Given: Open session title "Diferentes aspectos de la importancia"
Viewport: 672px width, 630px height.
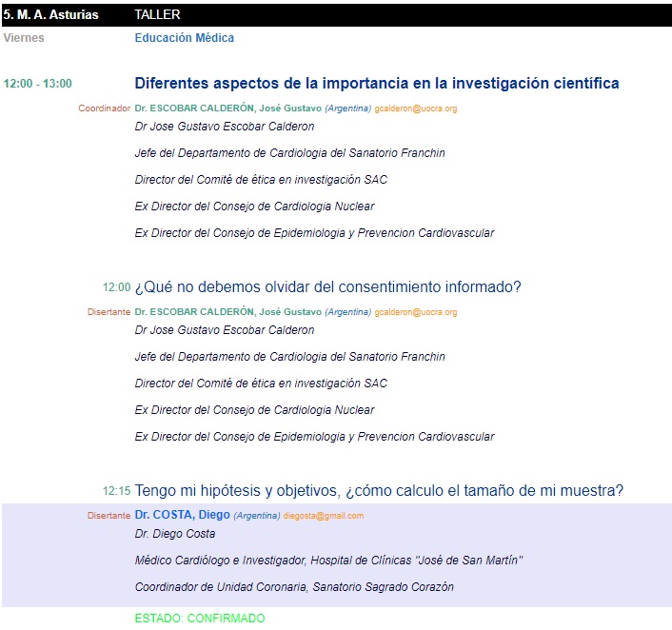Looking at the screenshot, I should tap(377, 83).
